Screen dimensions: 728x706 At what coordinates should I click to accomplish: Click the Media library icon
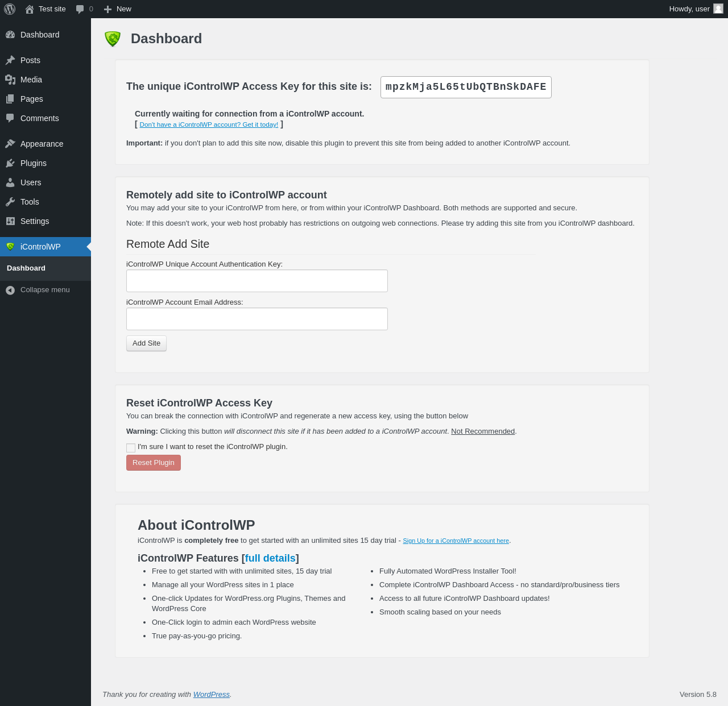[x=10, y=80]
